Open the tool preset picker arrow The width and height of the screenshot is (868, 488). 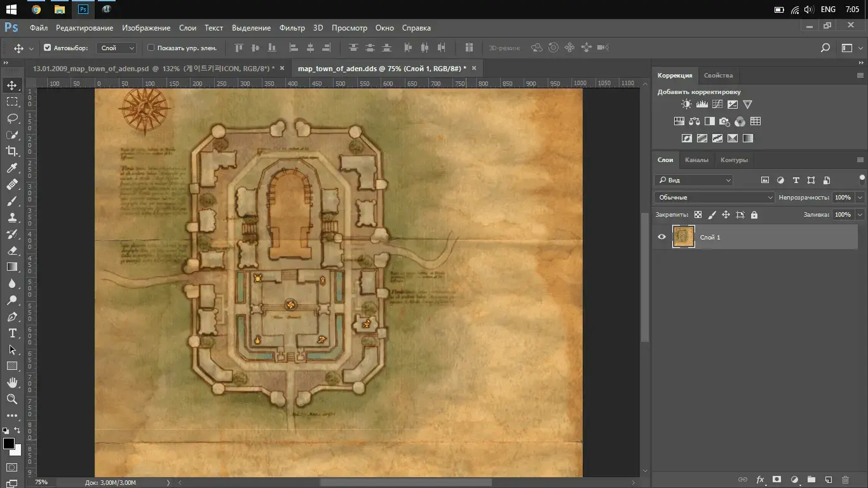[31, 48]
